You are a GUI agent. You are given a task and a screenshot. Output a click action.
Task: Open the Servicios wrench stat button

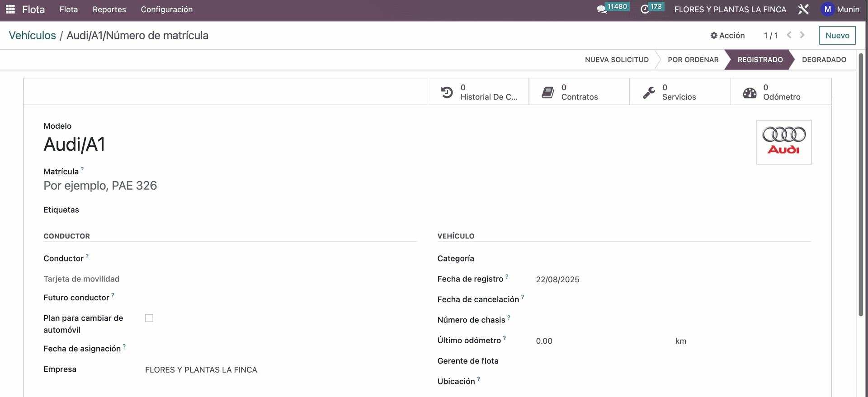(x=680, y=92)
